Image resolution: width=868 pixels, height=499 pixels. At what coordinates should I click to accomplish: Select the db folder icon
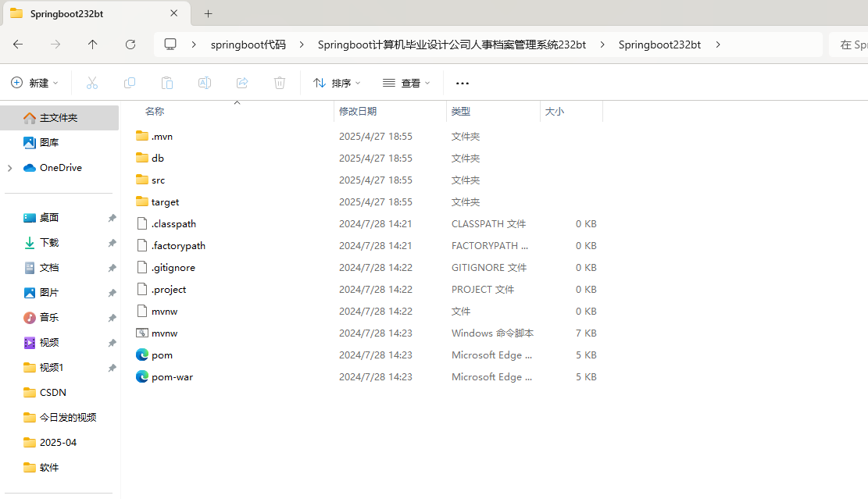click(x=142, y=158)
